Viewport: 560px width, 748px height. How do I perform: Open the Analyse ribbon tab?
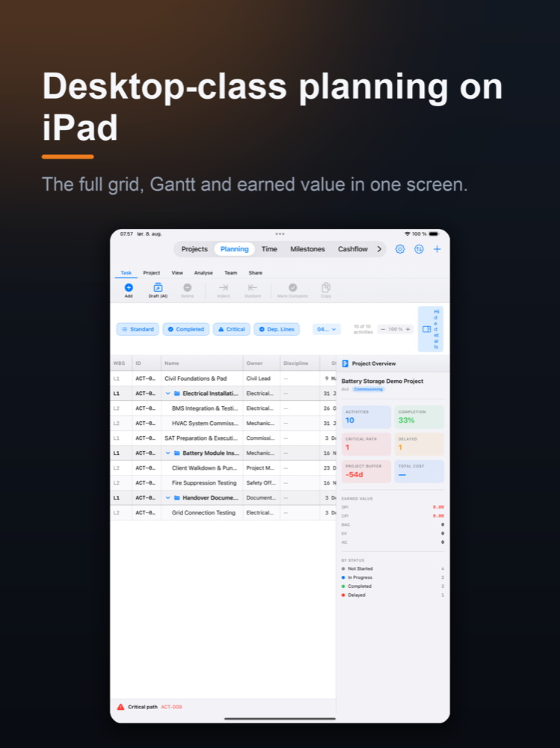tap(203, 273)
